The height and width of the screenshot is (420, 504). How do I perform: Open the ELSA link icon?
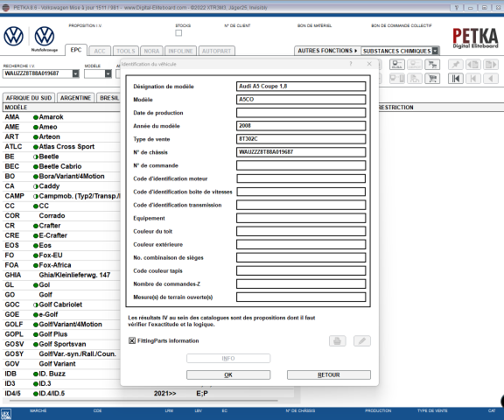(397, 65)
